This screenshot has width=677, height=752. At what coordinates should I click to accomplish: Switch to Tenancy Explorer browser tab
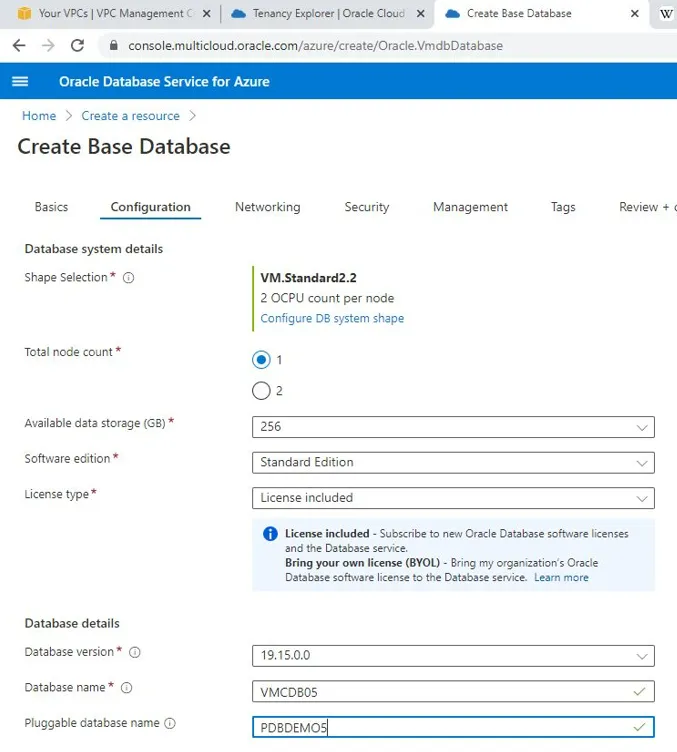click(x=329, y=13)
